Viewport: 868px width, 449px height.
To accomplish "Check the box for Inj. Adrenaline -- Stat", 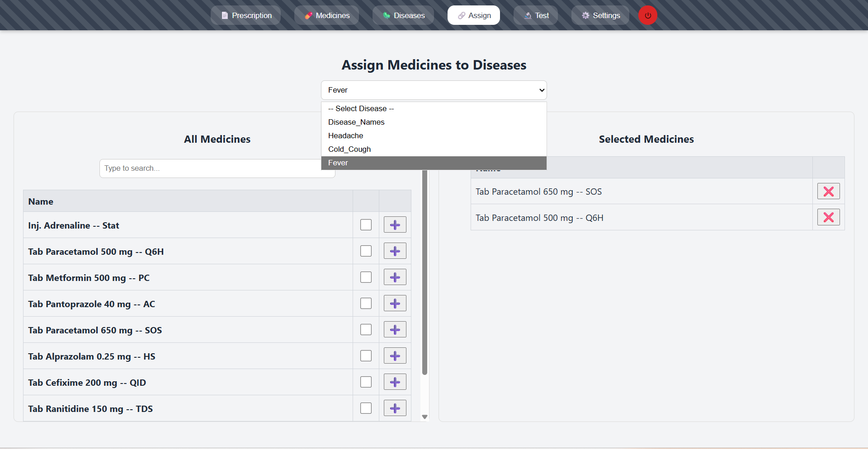I will (366, 225).
